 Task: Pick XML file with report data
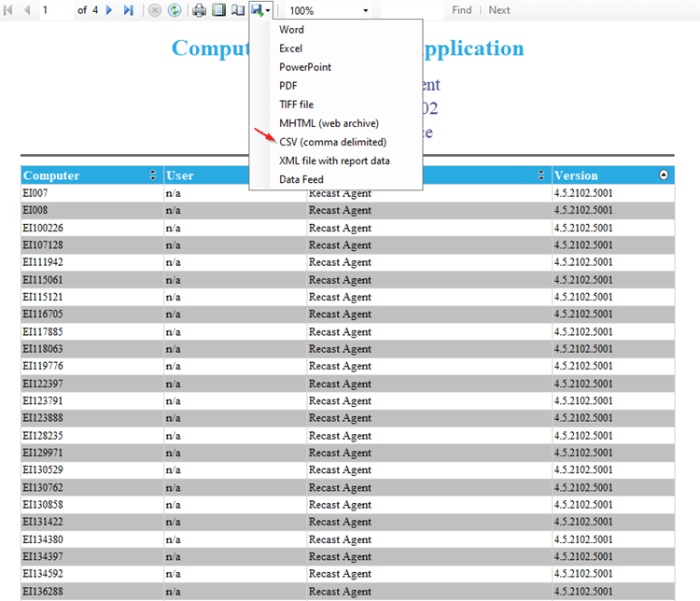334,161
